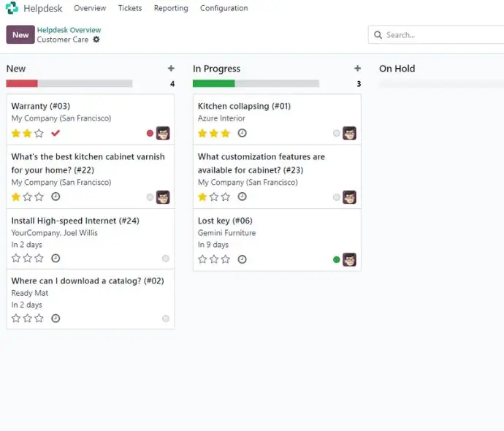The width and height of the screenshot is (504, 431).
Task: Click third priority star on Kitchen collapsing
Action: [x=226, y=133]
